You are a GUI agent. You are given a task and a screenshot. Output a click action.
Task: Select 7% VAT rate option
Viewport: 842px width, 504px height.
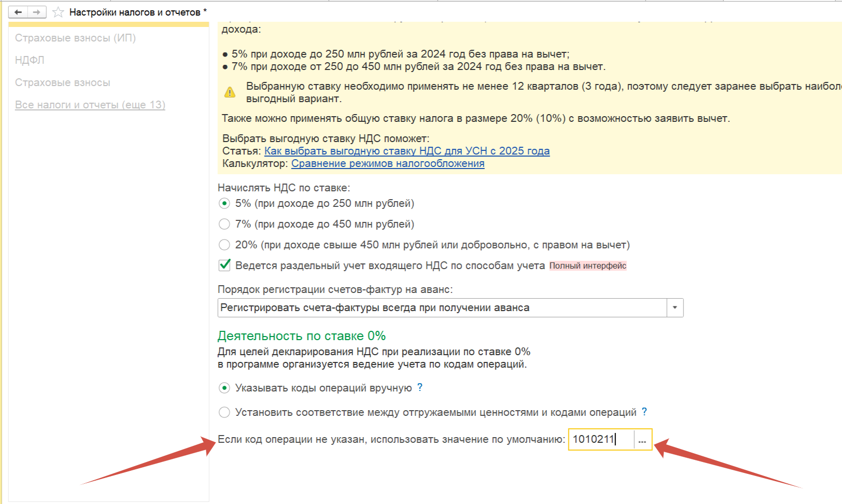(224, 224)
